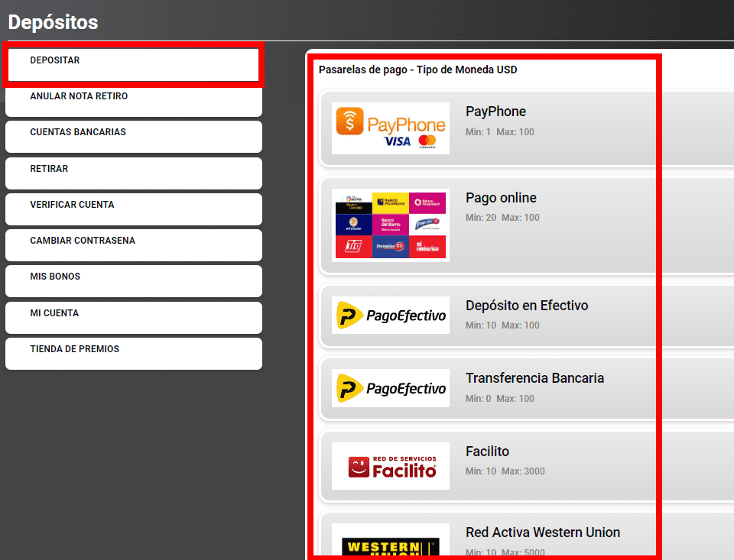The width and height of the screenshot is (734, 560).
Task: Open the Depositar menu item
Action: [133, 65]
